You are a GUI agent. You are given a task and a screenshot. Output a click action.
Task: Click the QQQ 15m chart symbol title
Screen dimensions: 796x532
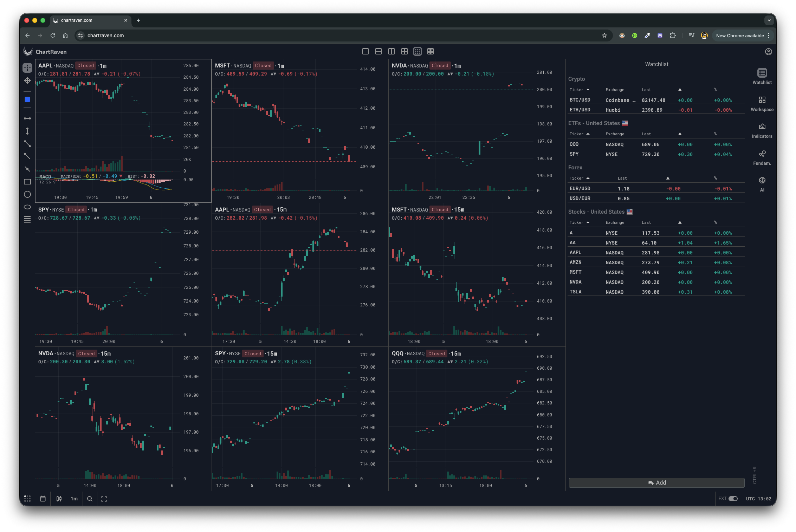click(x=397, y=353)
